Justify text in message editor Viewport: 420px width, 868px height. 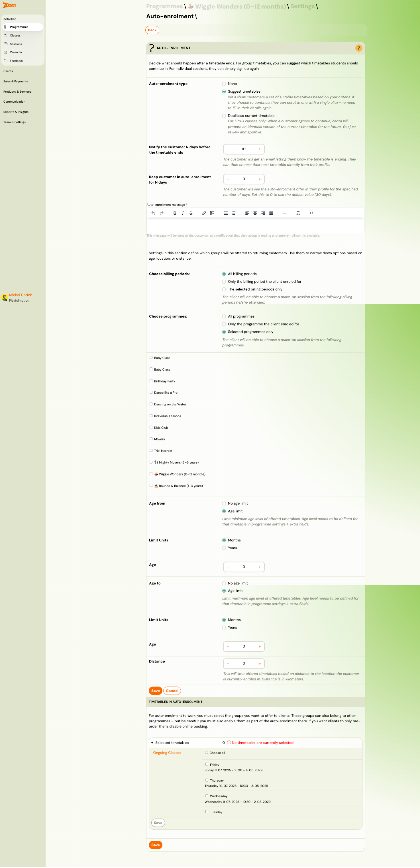271,213
